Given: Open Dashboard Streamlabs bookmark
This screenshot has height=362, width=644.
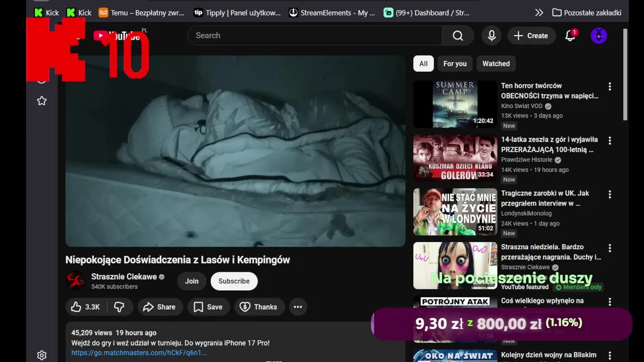Looking at the screenshot, I should point(427,13).
